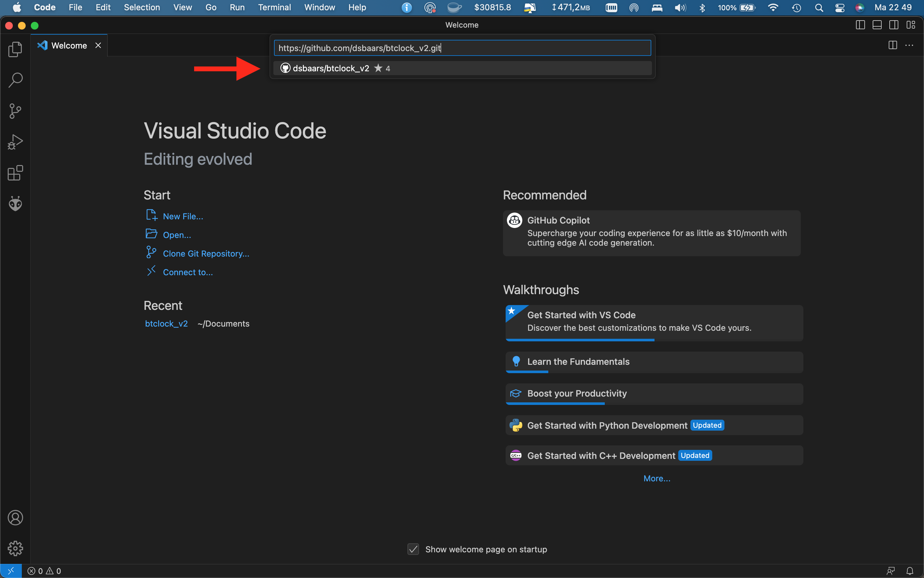Click the Ma 22 49 clock
This screenshot has height=578, width=924.
coord(893,7)
